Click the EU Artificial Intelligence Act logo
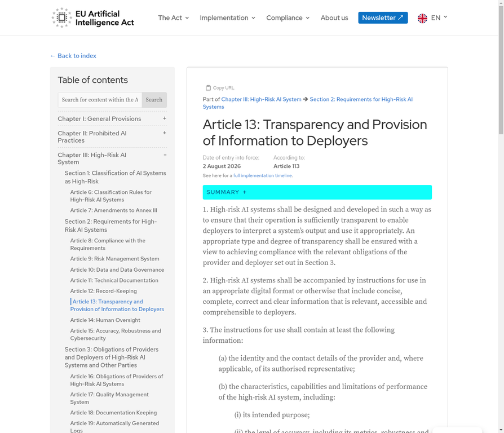504x433 pixels. [93, 18]
